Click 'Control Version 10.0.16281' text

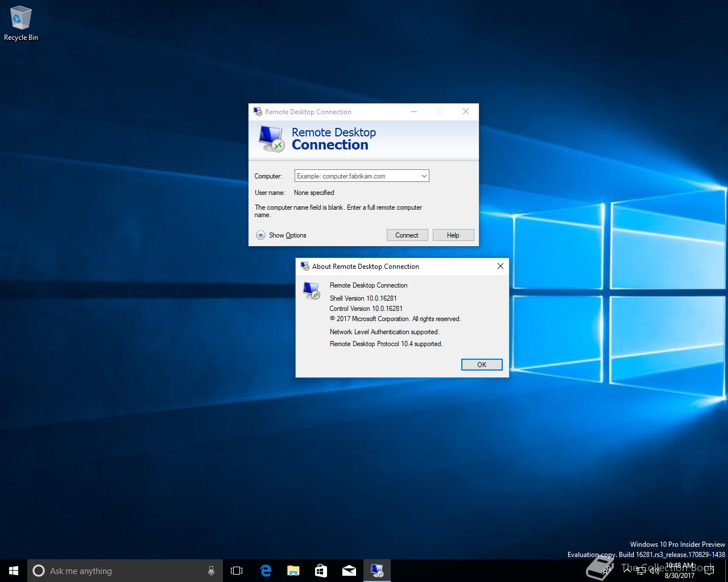366,309
